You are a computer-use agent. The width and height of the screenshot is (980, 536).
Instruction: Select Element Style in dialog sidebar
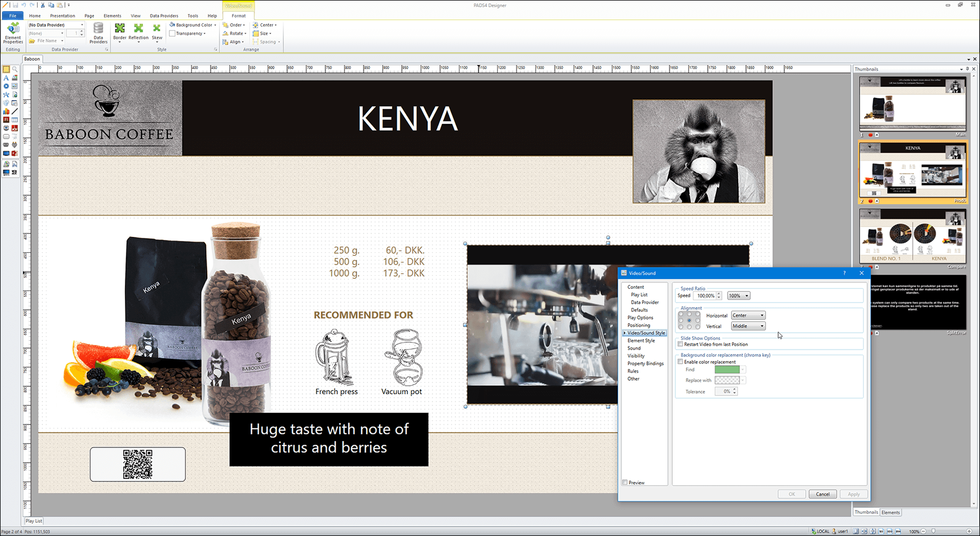click(x=641, y=340)
